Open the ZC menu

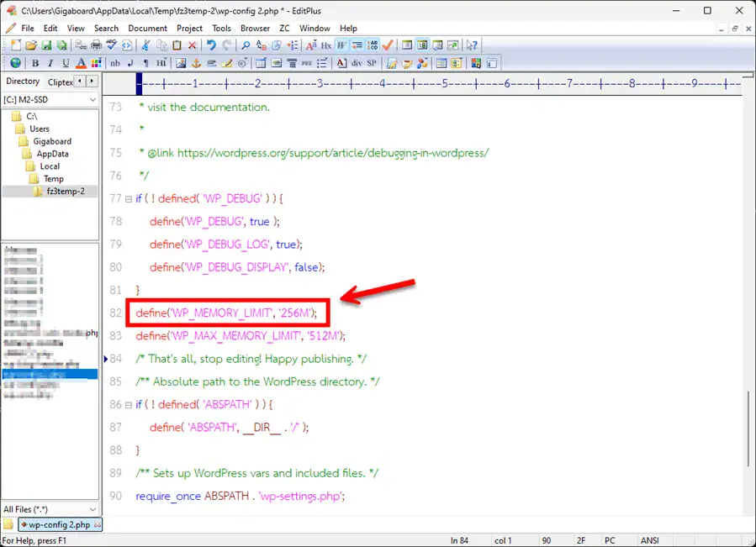tap(284, 29)
